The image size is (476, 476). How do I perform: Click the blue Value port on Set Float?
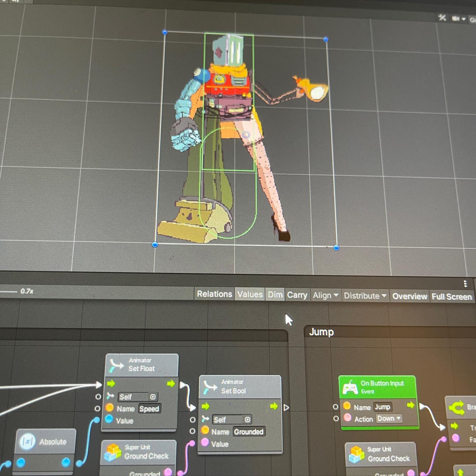point(109,419)
